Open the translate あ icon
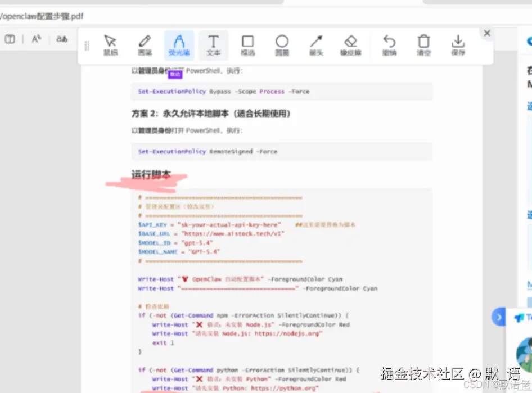 pyautogui.click(x=62, y=39)
